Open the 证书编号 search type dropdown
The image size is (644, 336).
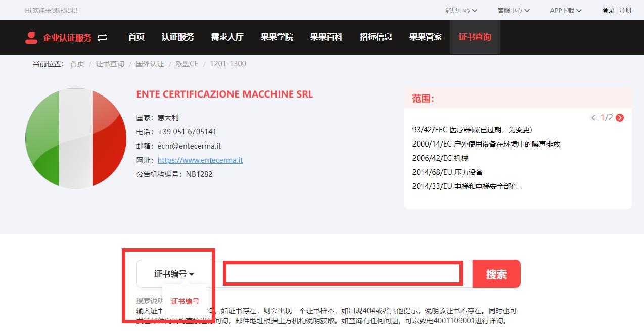click(174, 274)
